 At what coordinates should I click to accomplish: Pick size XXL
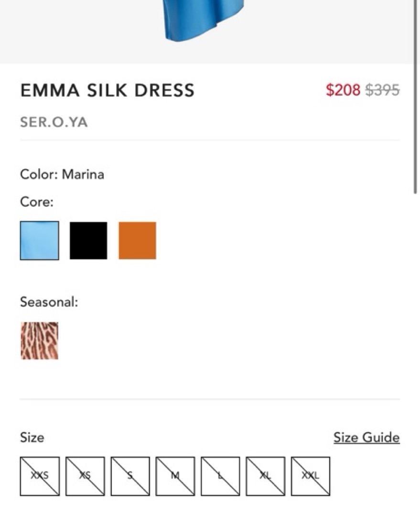point(311,476)
